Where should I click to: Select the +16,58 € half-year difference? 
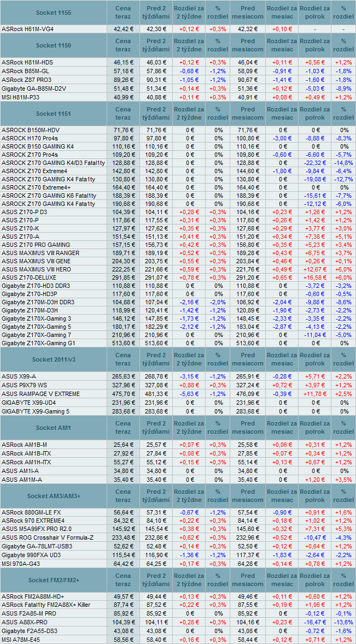[315, 277]
